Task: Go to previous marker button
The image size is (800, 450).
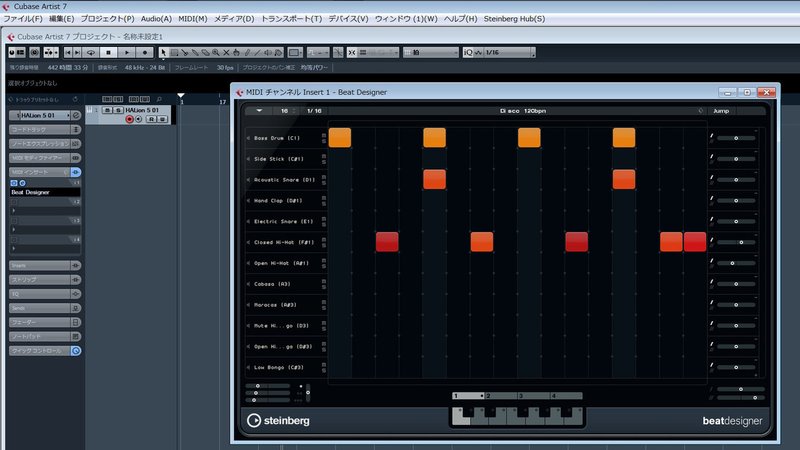Action: (68, 53)
